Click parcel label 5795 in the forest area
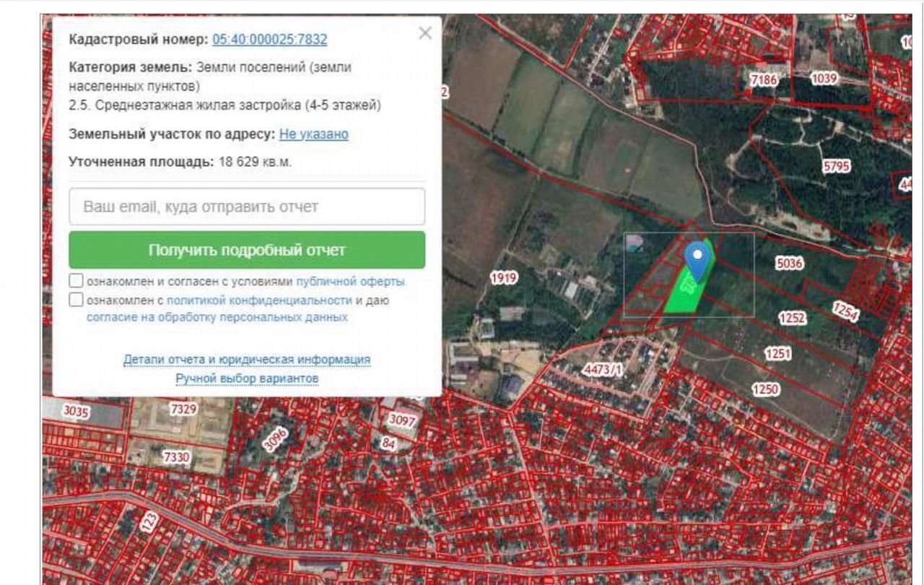Viewport: 924px width, 585px height. (x=837, y=166)
